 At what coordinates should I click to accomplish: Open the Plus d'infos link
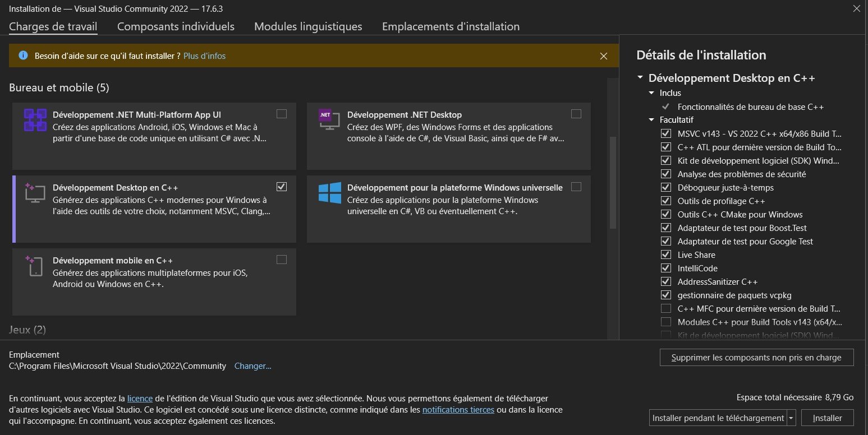click(x=205, y=56)
